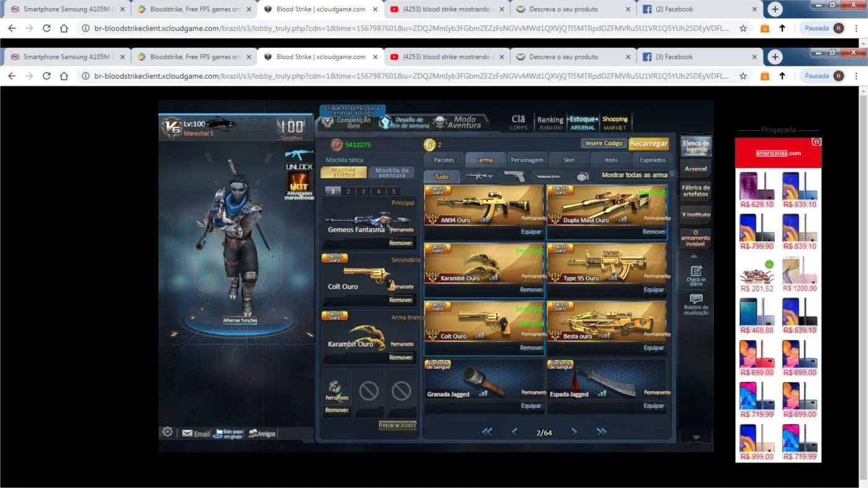Select Mochila atlética backpack
The image size is (868, 488).
[x=343, y=173]
